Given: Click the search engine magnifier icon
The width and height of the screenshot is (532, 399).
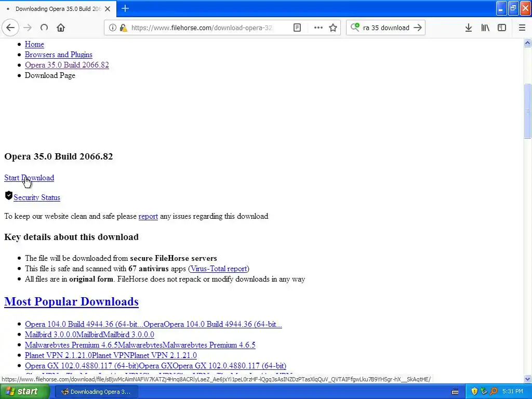Looking at the screenshot, I should click(x=355, y=27).
